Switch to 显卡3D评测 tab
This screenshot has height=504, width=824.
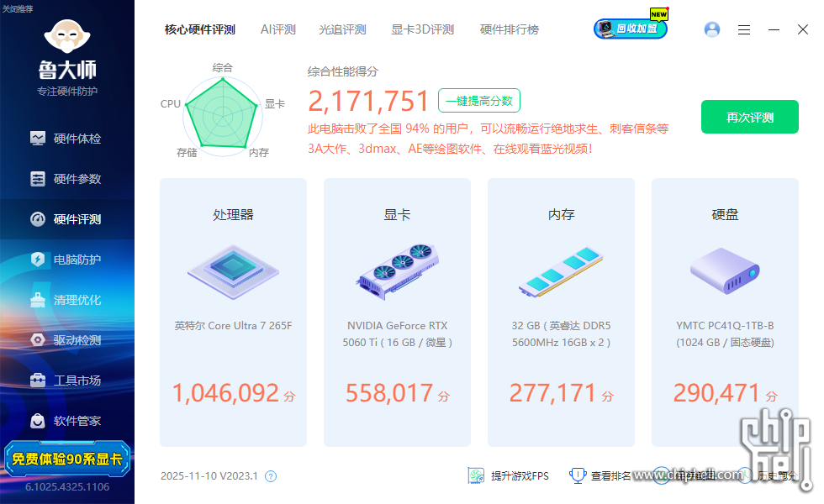422,30
